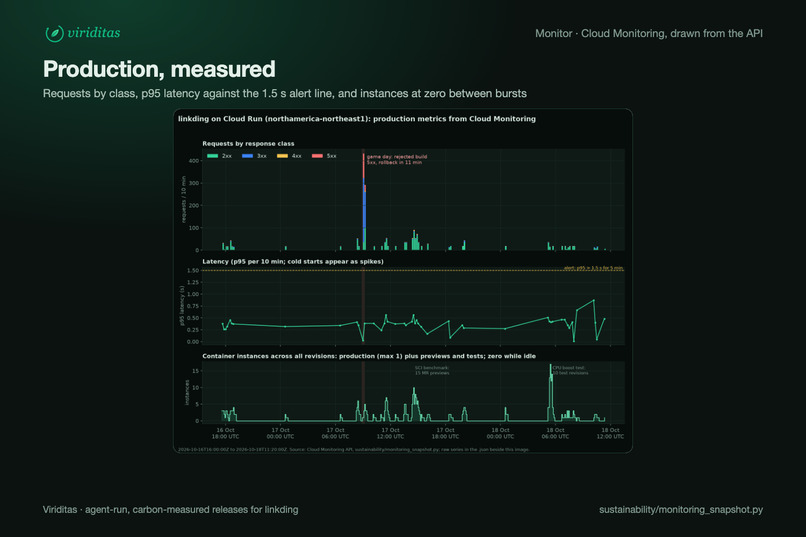Click the 'Production, measured' slide title
The image size is (806, 537).
coord(159,69)
